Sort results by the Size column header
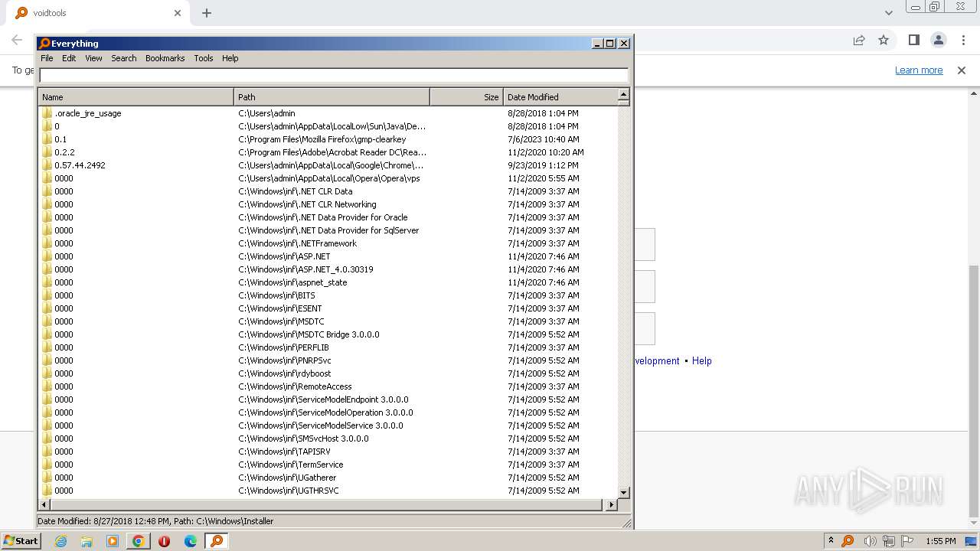Viewport: 980px width, 551px height. click(x=466, y=97)
